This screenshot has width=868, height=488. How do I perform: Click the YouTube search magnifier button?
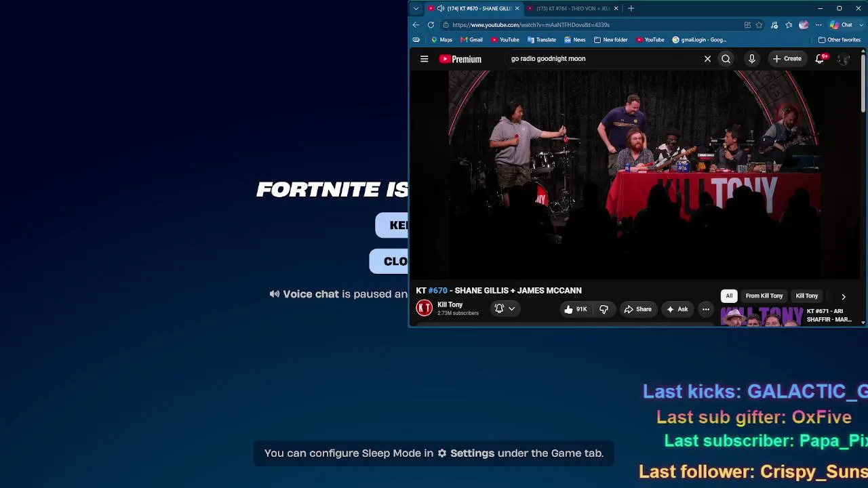coord(726,59)
